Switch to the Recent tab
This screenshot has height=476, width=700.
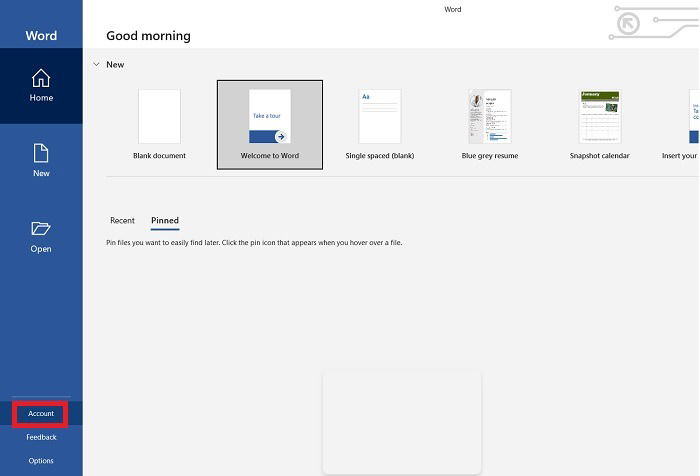pos(122,220)
